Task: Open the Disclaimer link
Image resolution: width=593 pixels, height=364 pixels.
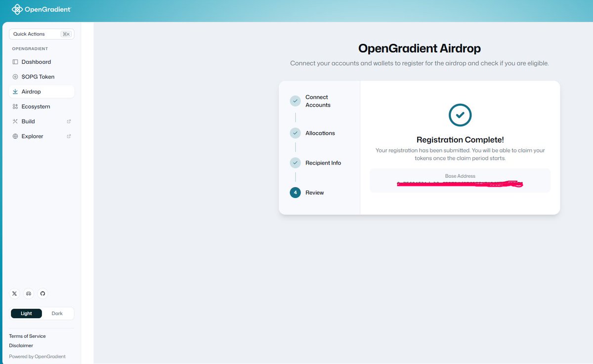Action: tap(21, 345)
